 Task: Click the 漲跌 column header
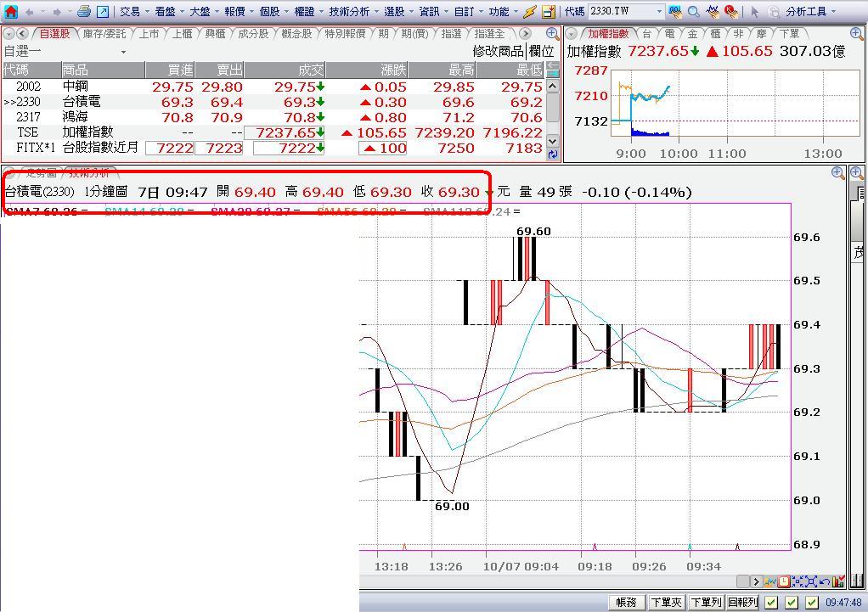click(x=367, y=70)
